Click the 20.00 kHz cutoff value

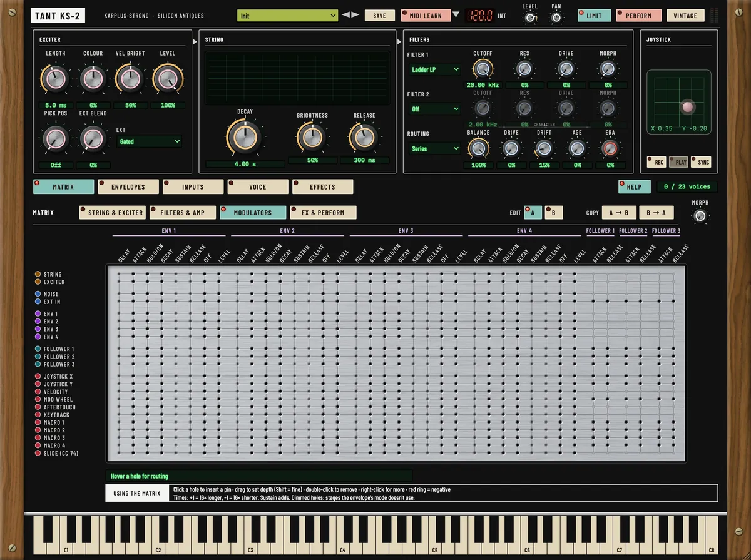(x=482, y=85)
